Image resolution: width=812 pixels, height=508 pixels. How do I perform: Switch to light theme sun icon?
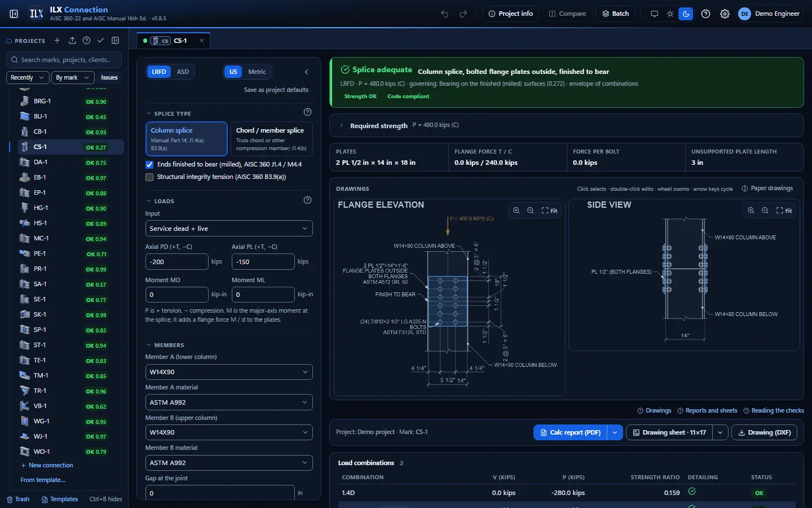670,14
